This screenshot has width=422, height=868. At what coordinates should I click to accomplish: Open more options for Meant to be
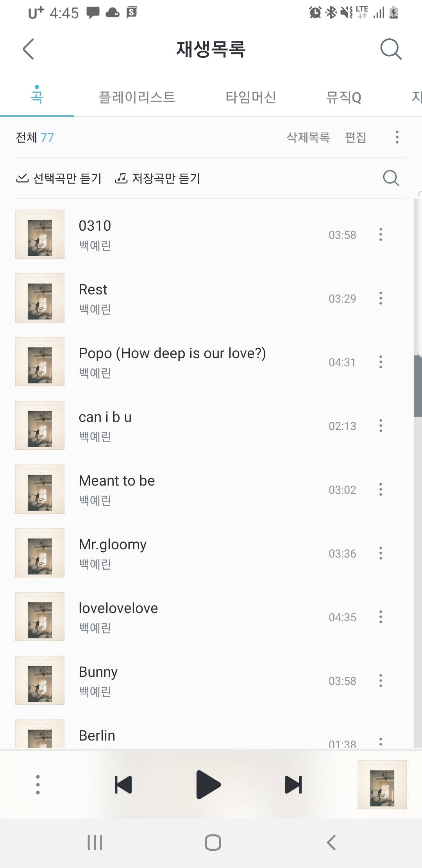point(381,490)
